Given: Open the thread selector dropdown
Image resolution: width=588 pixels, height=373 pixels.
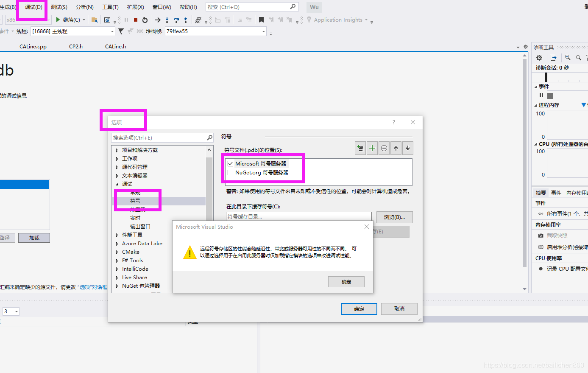Looking at the screenshot, I should (112, 31).
